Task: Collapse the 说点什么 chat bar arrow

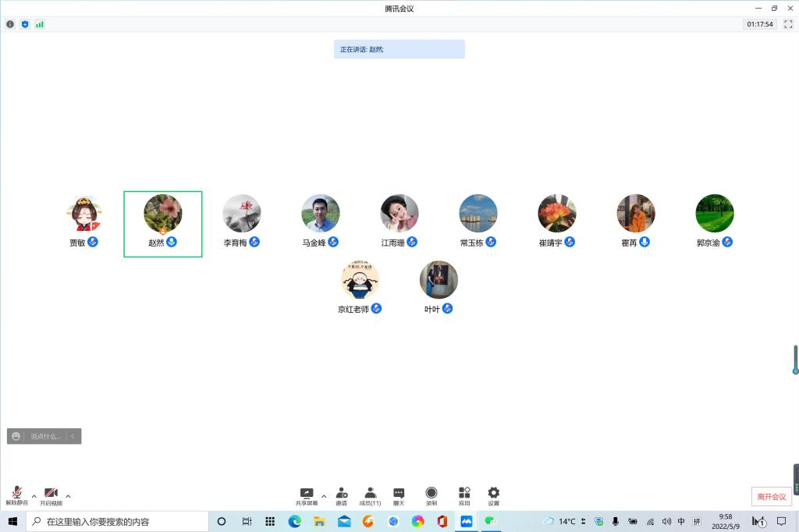Action: coord(73,437)
